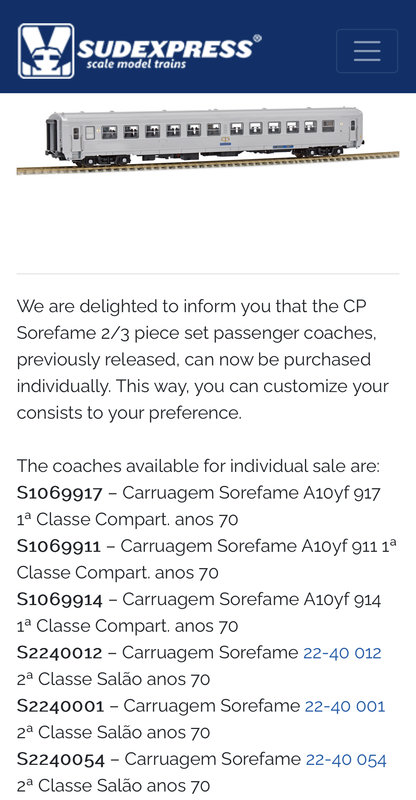Select the S1069914 product code
Viewport: 416px width, 800px height.
[60, 599]
